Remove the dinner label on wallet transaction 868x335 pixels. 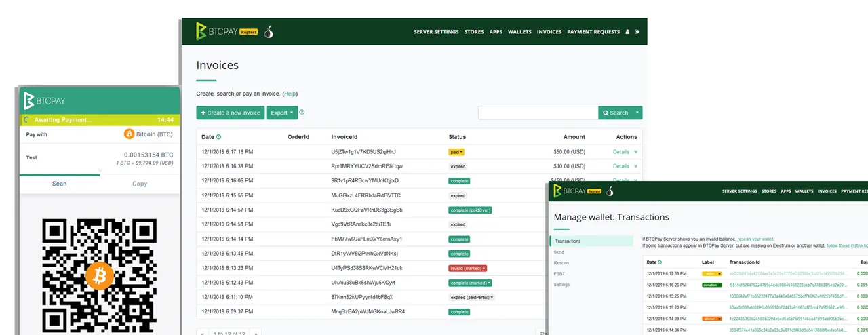point(720,318)
